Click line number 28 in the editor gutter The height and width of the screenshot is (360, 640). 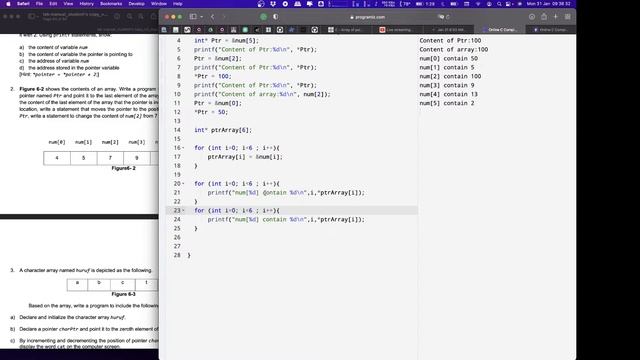click(x=177, y=255)
